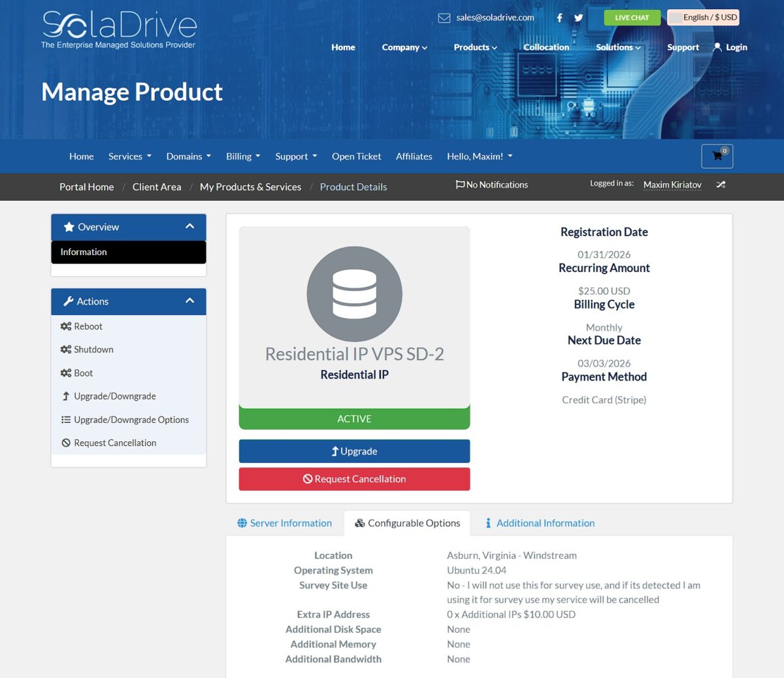
Task: Click the Facebook icon in header
Action: pyautogui.click(x=559, y=18)
